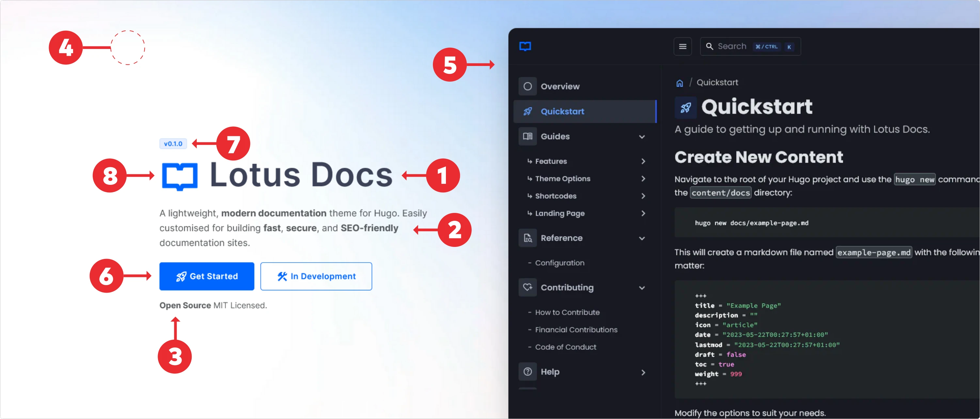980x419 pixels.
Task: Open the Contributing sidebar section label
Action: [x=567, y=288]
